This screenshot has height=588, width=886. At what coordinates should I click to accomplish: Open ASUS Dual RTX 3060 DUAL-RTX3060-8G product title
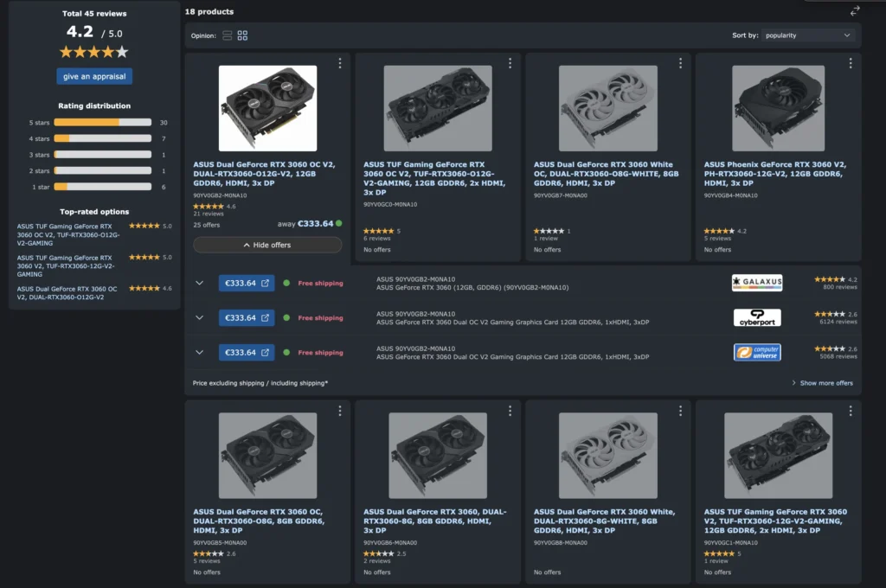click(434, 521)
